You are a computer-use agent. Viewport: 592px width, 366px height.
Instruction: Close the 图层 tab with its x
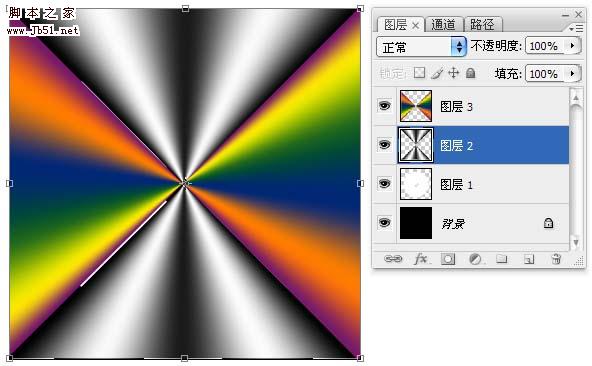[415, 25]
